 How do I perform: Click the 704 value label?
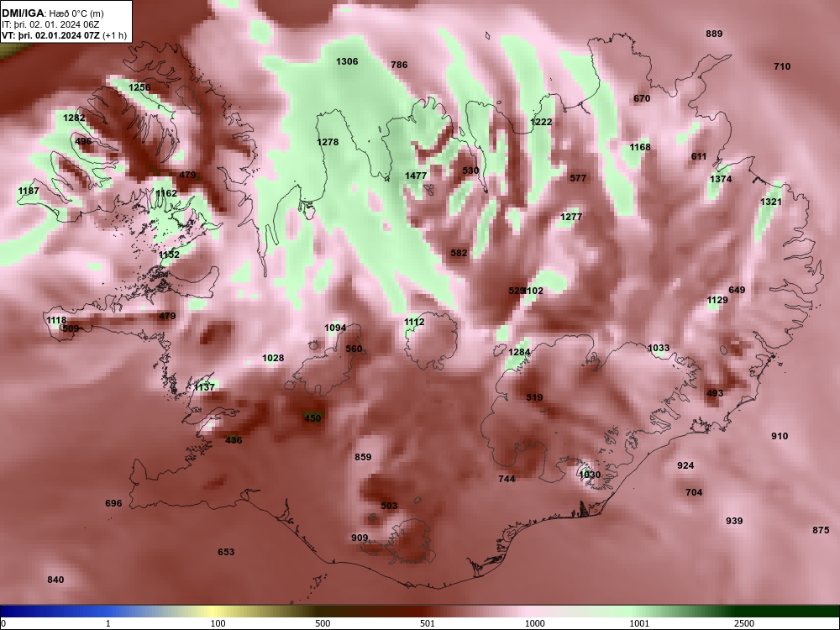694,492
